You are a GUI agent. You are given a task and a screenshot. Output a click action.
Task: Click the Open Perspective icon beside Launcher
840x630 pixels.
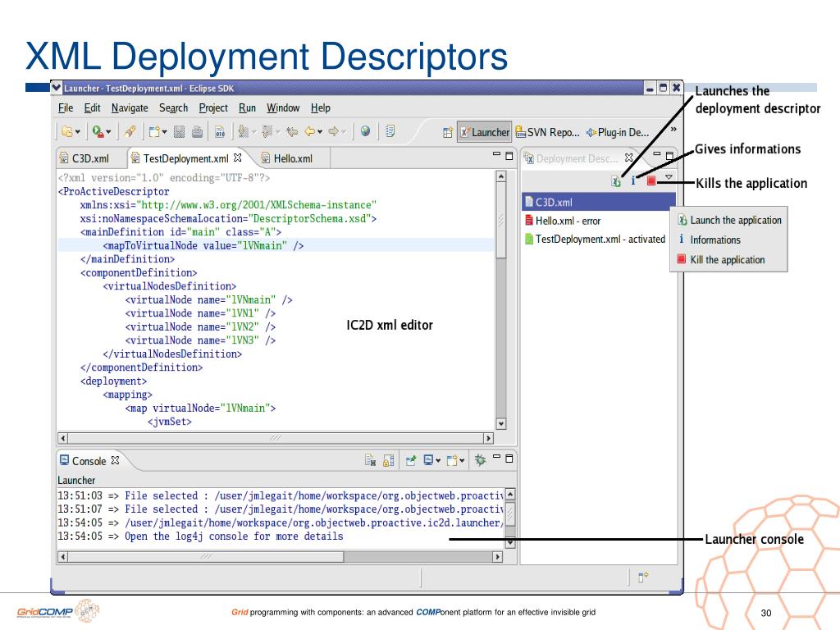448,132
